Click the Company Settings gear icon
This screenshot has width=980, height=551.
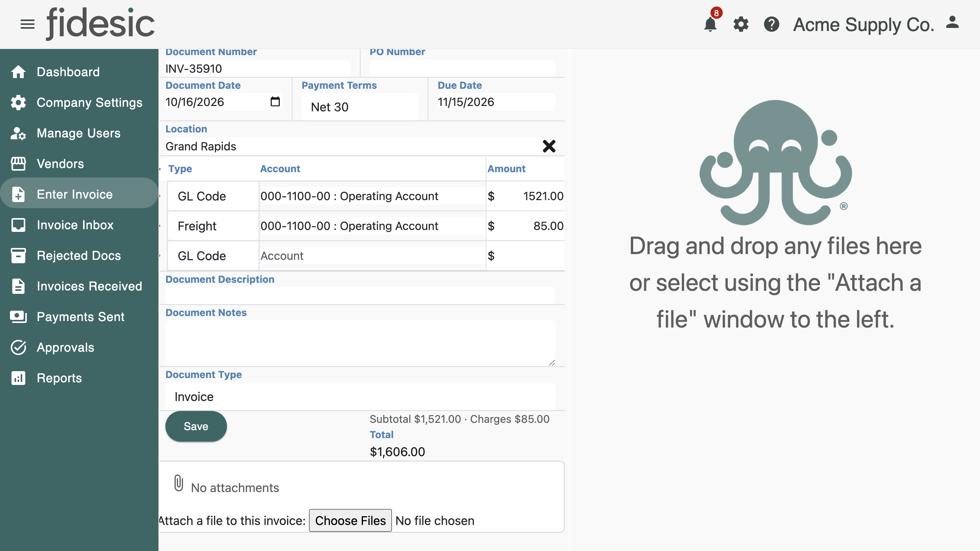coord(18,103)
